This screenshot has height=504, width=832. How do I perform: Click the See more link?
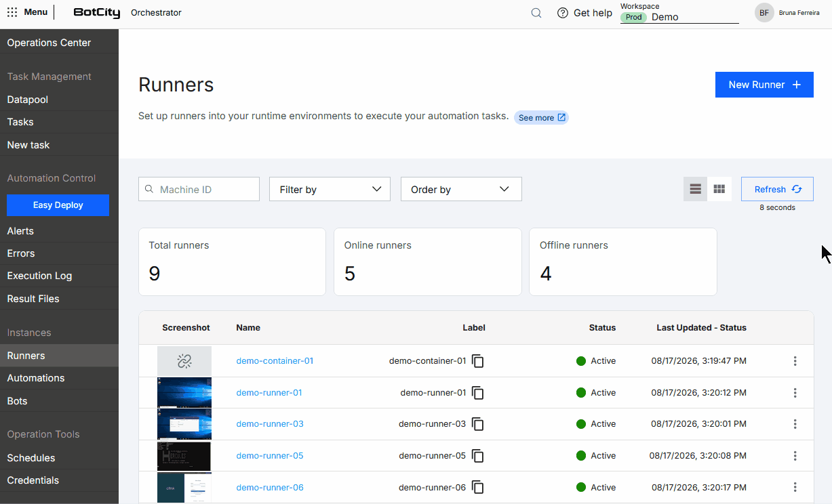click(541, 118)
